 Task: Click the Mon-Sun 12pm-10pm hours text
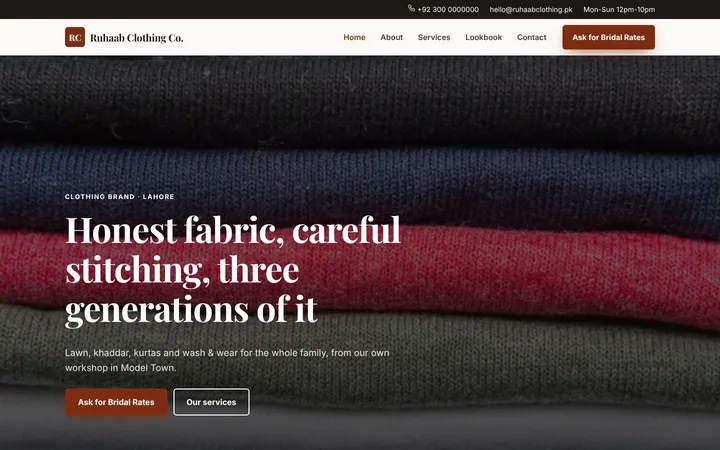pyautogui.click(x=619, y=10)
